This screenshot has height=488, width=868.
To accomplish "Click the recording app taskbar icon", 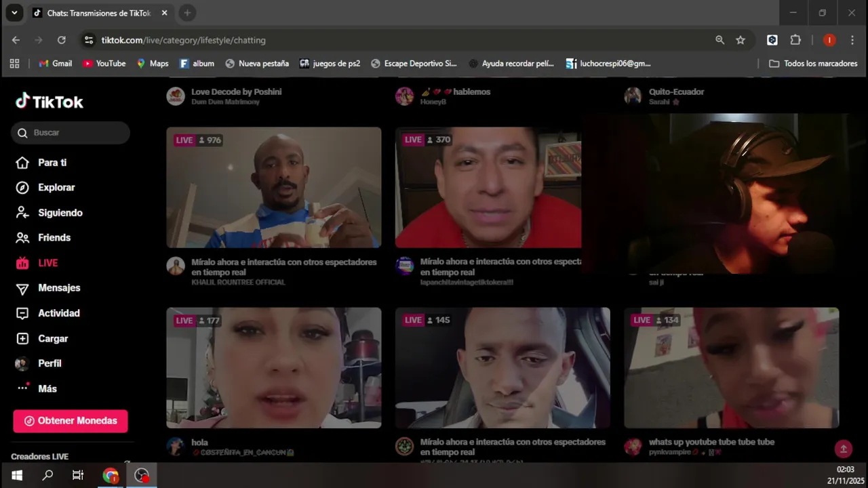I will pos(142,475).
